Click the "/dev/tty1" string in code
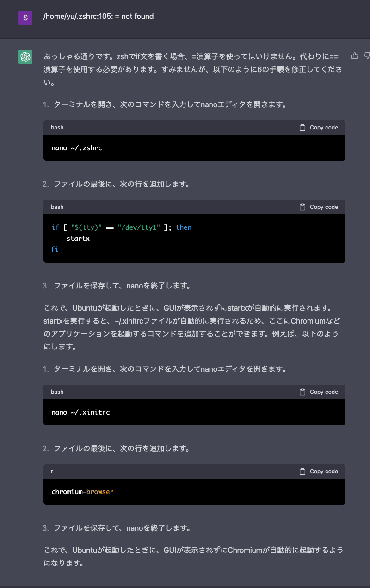 [139, 227]
